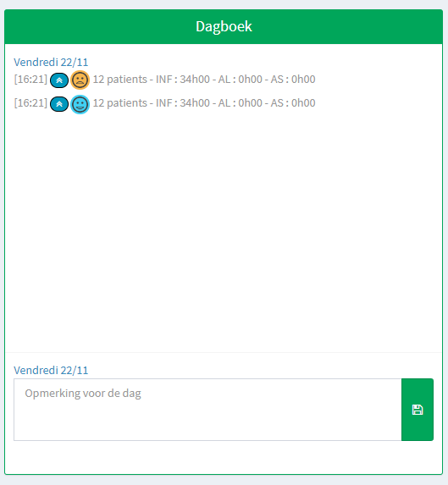Click 'AS : 0h00' in the first entry
The image size is (448, 485).
pyautogui.click(x=293, y=80)
